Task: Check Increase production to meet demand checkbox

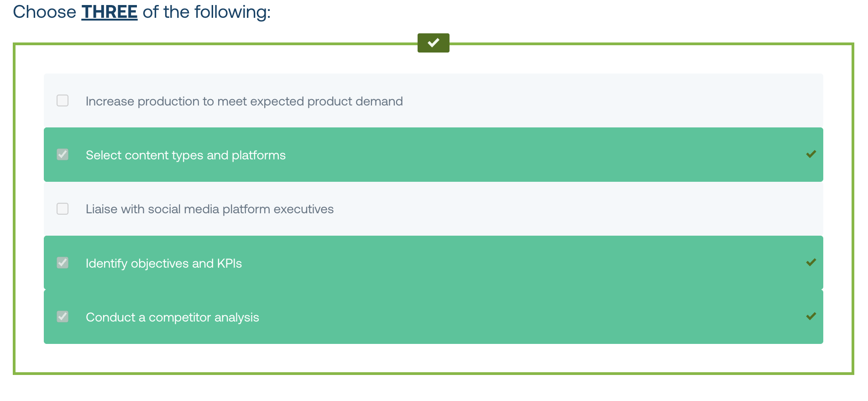Action: [63, 100]
